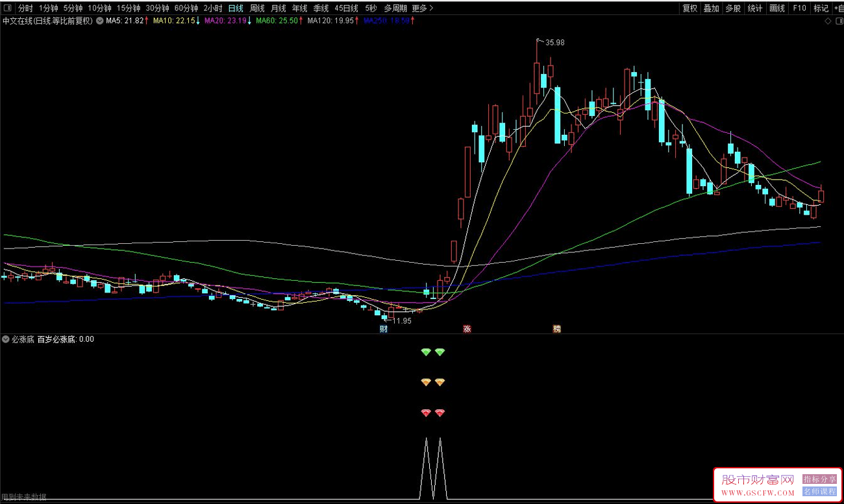Select the 60分钟 period tab
Screen dimensions: 844x504
[x=186, y=8]
